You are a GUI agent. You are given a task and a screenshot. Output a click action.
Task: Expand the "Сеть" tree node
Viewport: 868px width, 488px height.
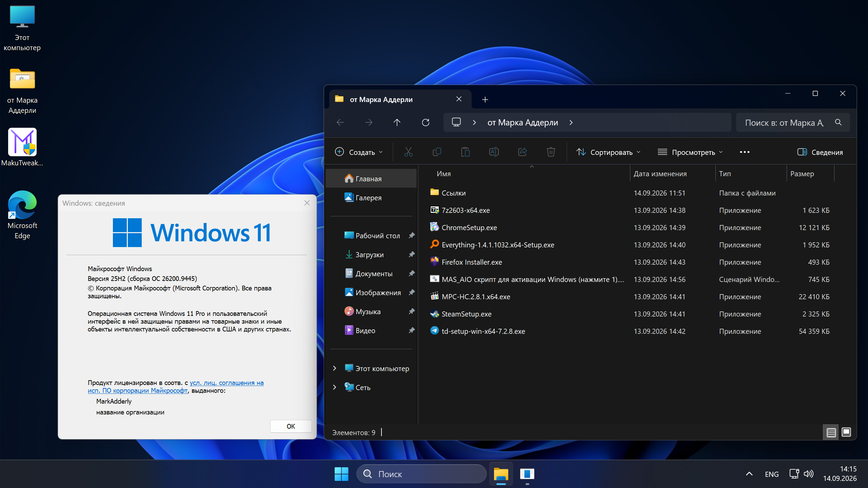point(335,387)
